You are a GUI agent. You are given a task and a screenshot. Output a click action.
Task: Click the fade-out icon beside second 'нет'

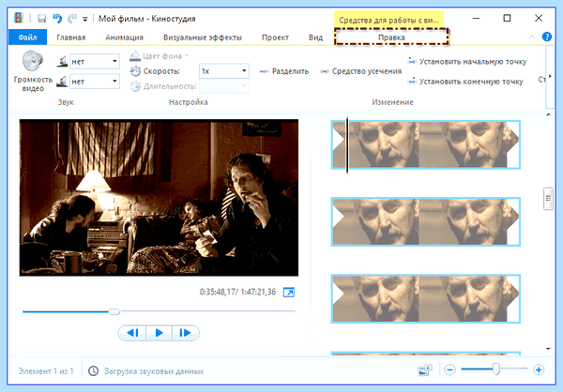62,82
